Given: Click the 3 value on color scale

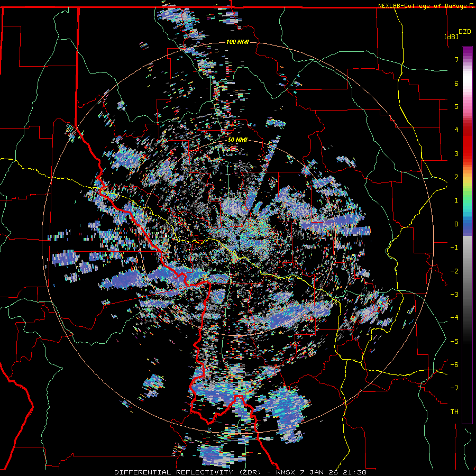Looking at the screenshot, I should [456, 153].
